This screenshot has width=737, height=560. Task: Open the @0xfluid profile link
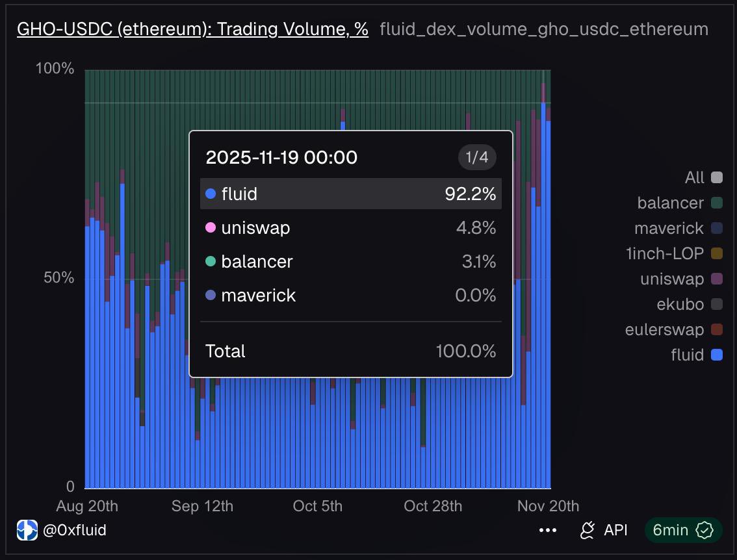[x=75, y=530]
